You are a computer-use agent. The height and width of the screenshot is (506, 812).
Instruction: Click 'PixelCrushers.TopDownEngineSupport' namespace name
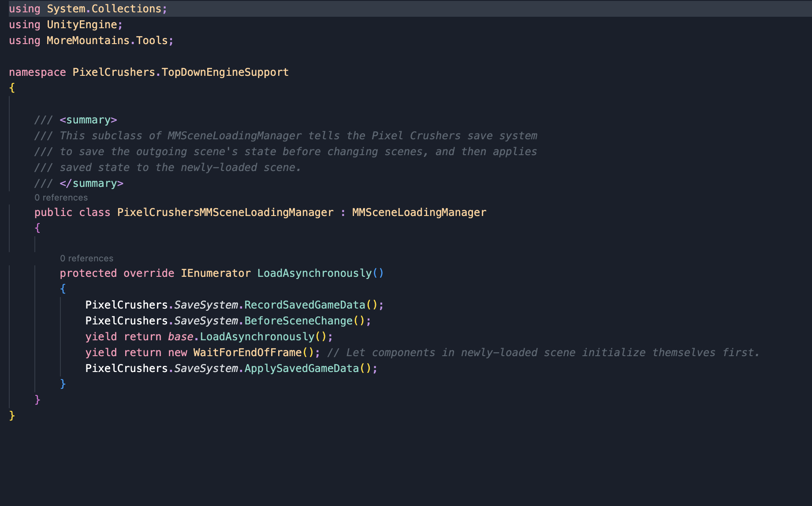click(181, 72)
